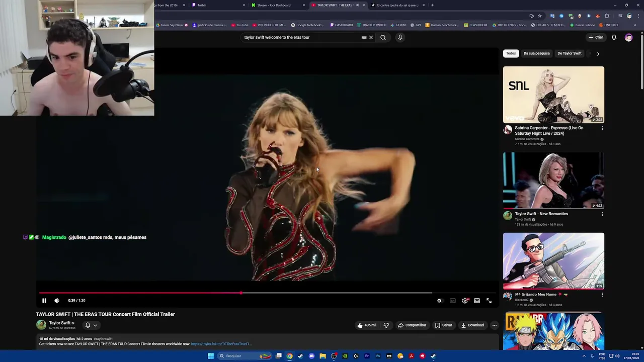Like the video showing 436 mil
This screenshot has height=362, width=644.
point(367,325)
